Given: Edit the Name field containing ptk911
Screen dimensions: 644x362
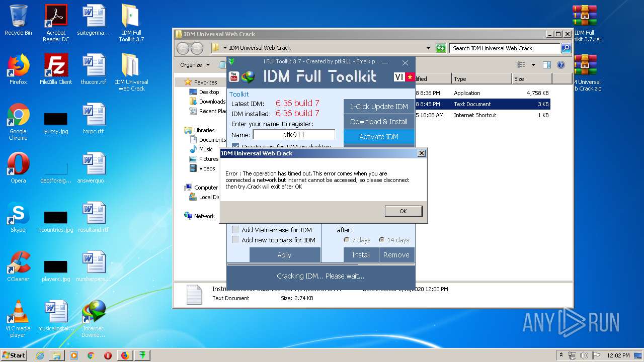Looking at the screenshot, I should point(294,135).
